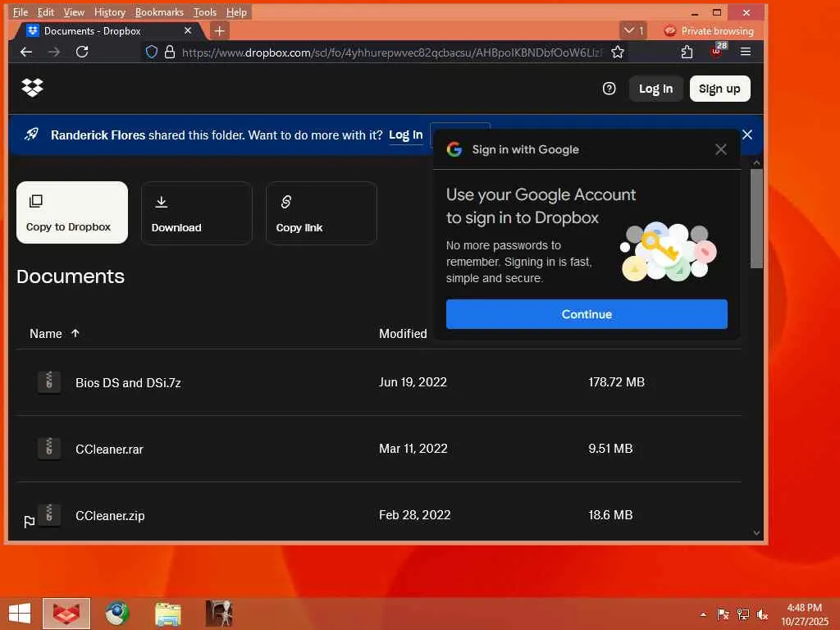
Task: Open a new tab with the plus icon
Action: (x=219, y=31)
